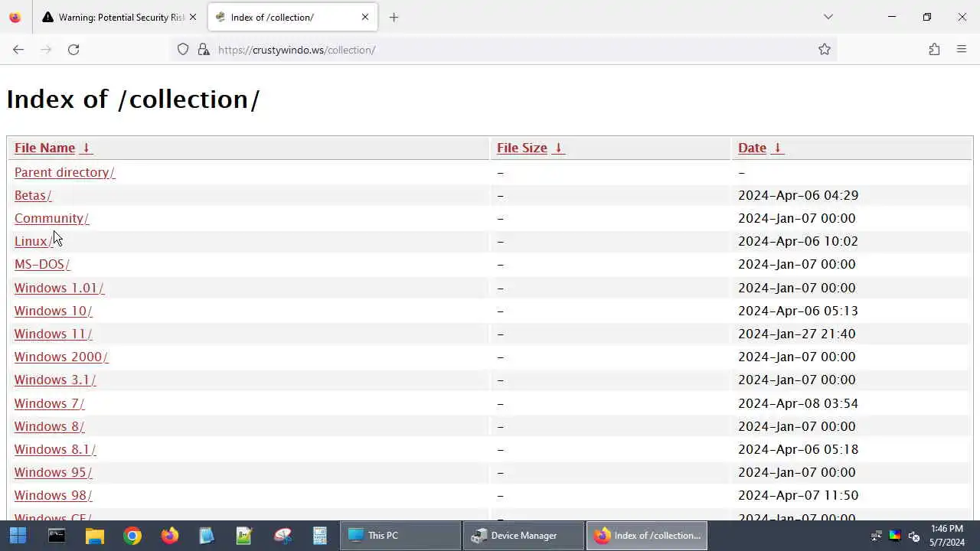Click date 2024-Jan-27 21:40 for Windows 11
Screen dimensions: 980x551
click(797, 334)
